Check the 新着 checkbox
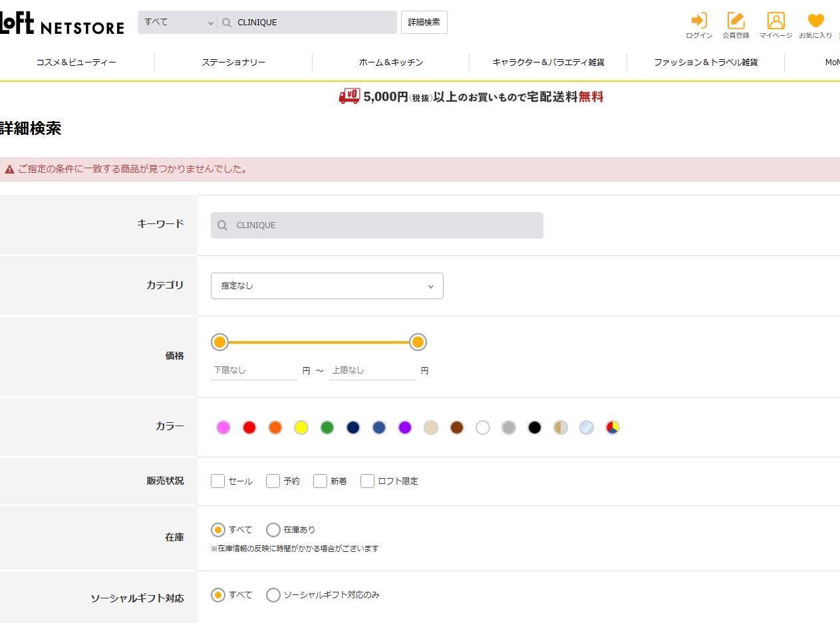 pyautogui.click(x=320, y=481)
